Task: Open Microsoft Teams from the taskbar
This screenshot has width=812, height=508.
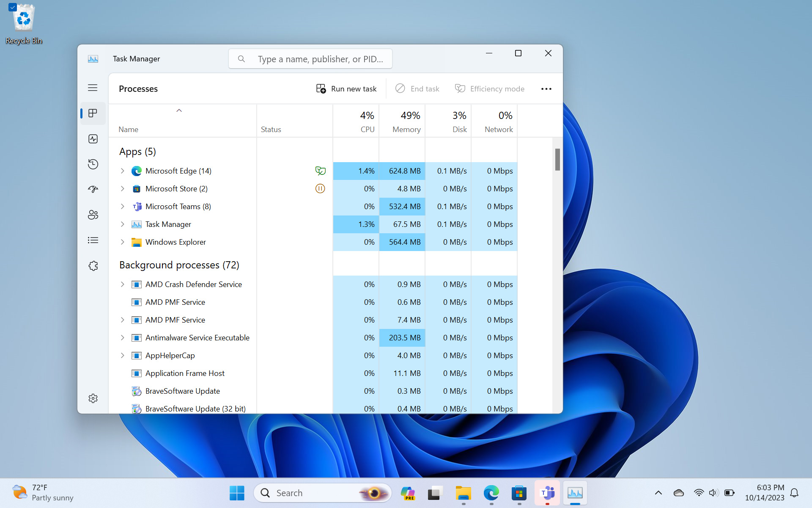Action: 547,493
